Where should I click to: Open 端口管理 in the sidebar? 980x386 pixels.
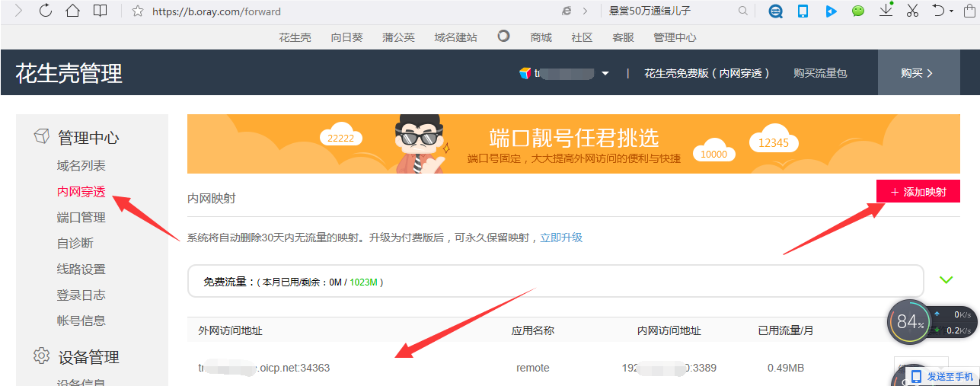tap(81, 218)
